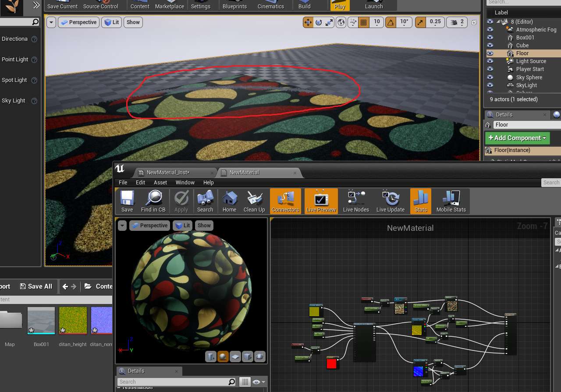Select Cube in the World Outliner

click(x=522, y=46)
